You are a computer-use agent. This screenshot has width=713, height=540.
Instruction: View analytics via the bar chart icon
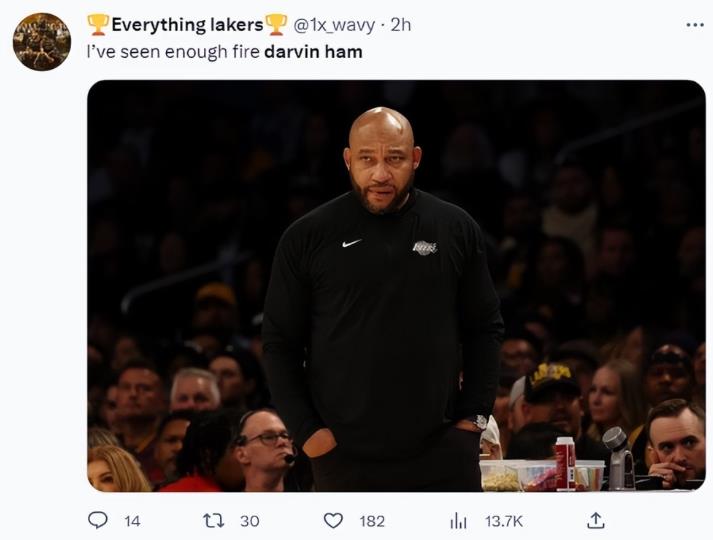pyautogui.click(x=458, y=521)
